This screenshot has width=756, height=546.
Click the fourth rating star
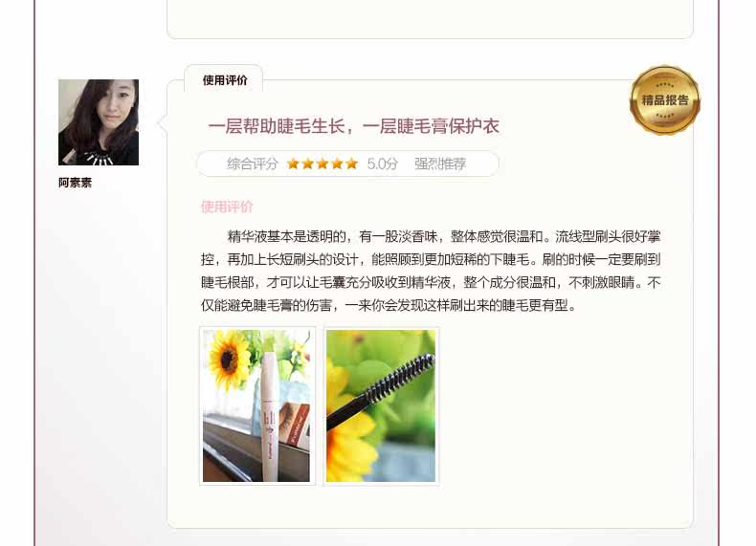[x=337, y=164]
